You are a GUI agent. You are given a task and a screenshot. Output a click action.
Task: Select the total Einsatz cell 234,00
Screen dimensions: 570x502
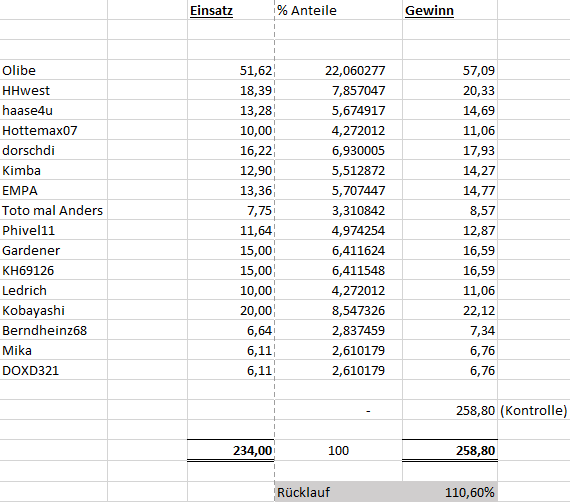pyautogui.click(x=231, y=450)
